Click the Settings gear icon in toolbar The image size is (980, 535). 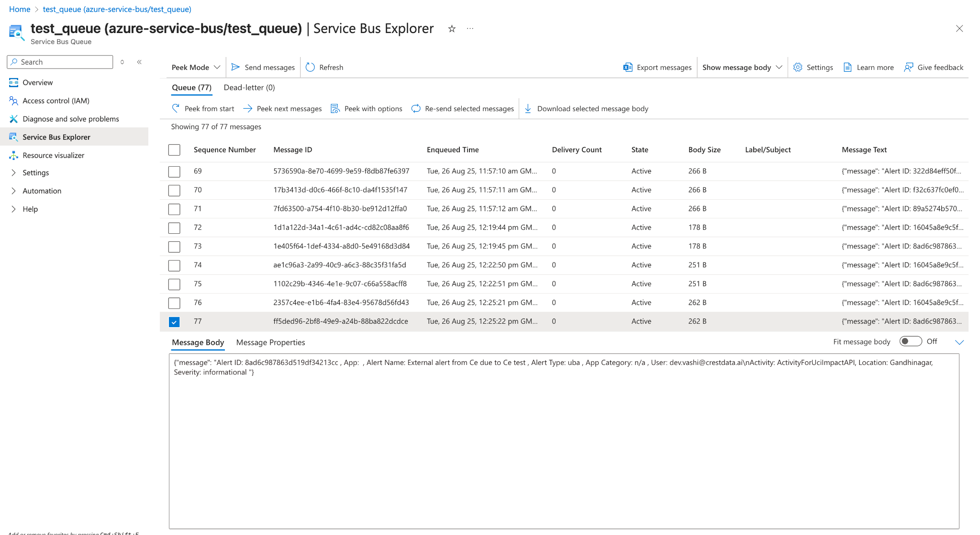pyautogui.click(x=798, y=67)
